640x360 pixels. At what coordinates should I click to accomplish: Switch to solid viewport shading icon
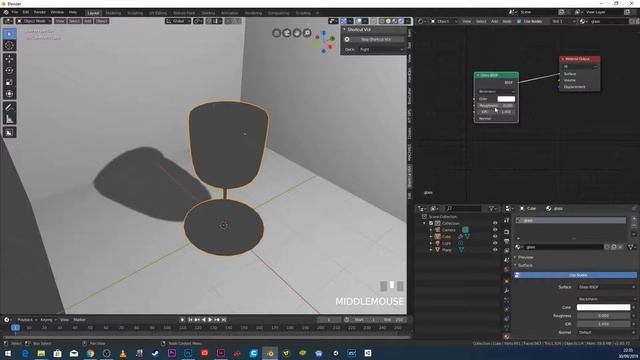[x=388, y=21]
